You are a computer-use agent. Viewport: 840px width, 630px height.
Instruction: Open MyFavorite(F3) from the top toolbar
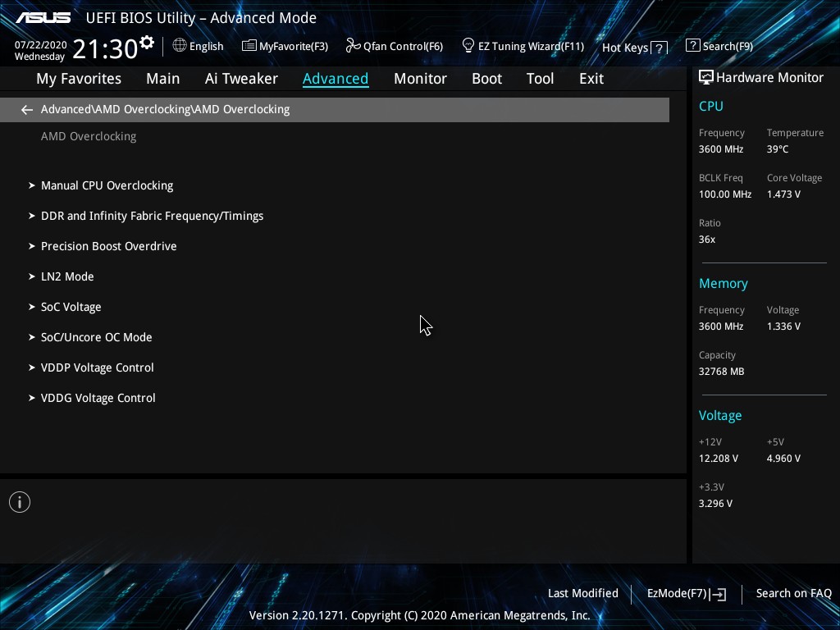(x=285, y=46)
